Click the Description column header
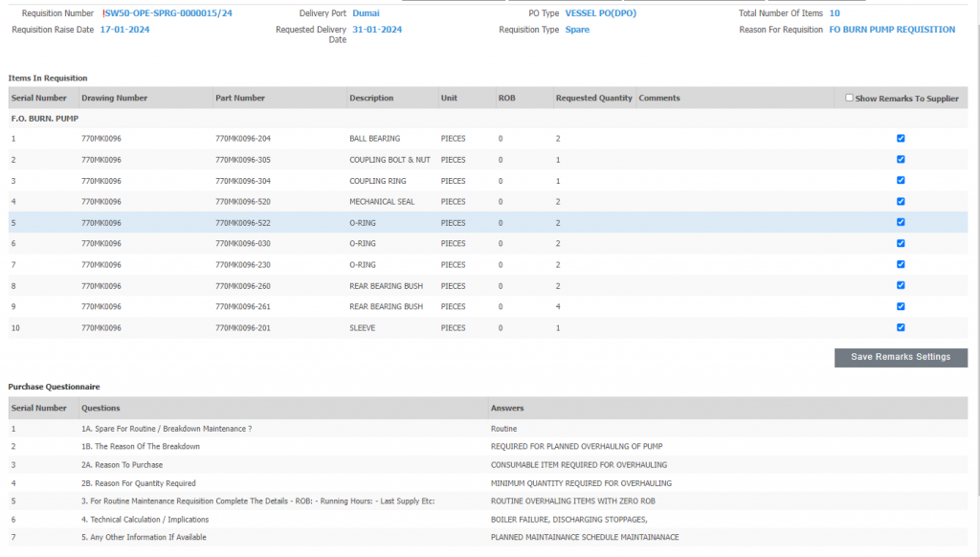The height and width of the screenshot is (557, 980). pyautogui.click(x=371, y=98)
